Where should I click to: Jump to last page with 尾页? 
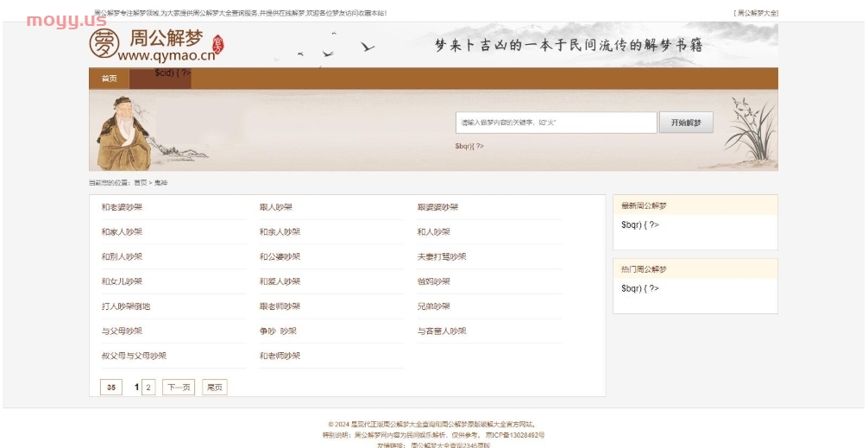215,387
